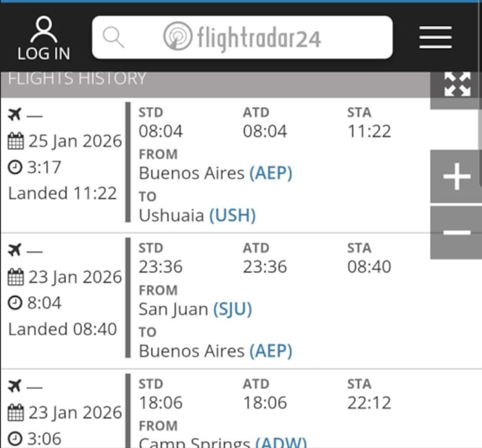The image size is (482, 448).
Task: Zoom out with the minus button
Action: (457, 232)
